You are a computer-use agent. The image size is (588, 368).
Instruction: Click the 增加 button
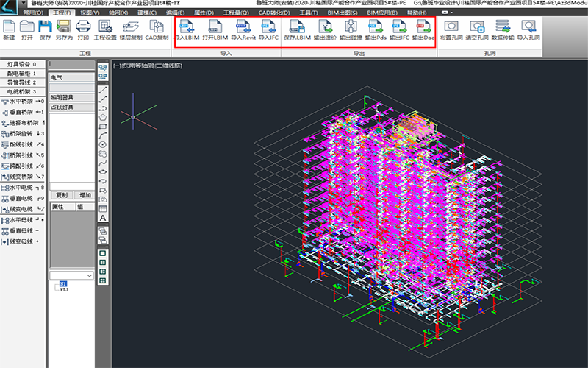(x=85, y=195)
